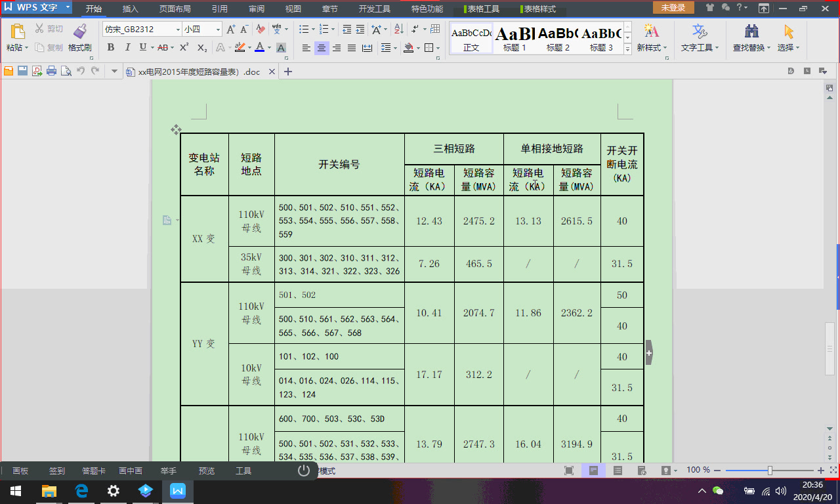Click the table move handle cross icon

pyautogui.click(x=176, y=129)
